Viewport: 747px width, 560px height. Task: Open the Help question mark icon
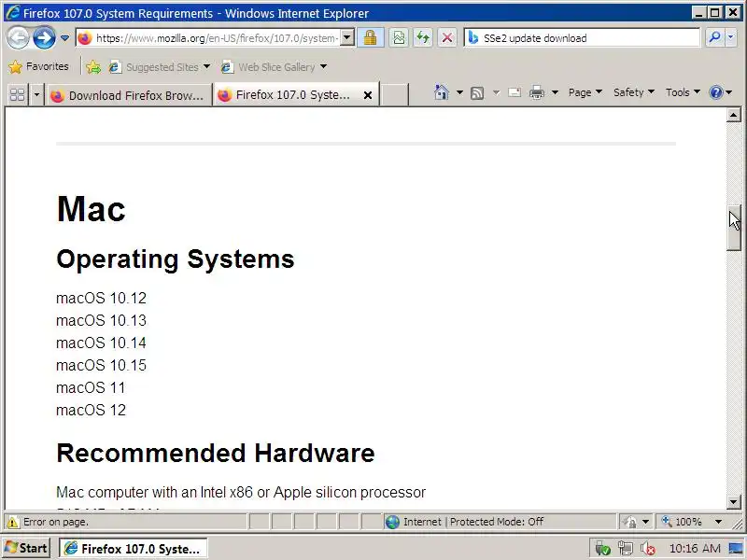pyautogui.click(x=715, y=92)
